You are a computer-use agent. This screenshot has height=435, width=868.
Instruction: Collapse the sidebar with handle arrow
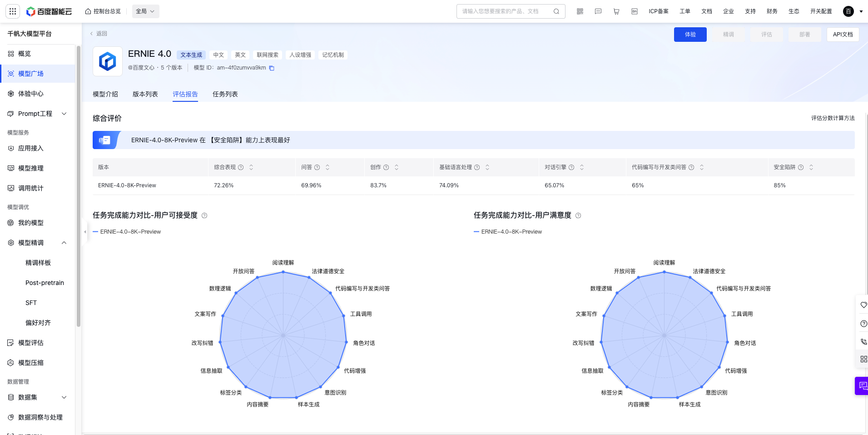pyautogui.click(x=85, y=232)
